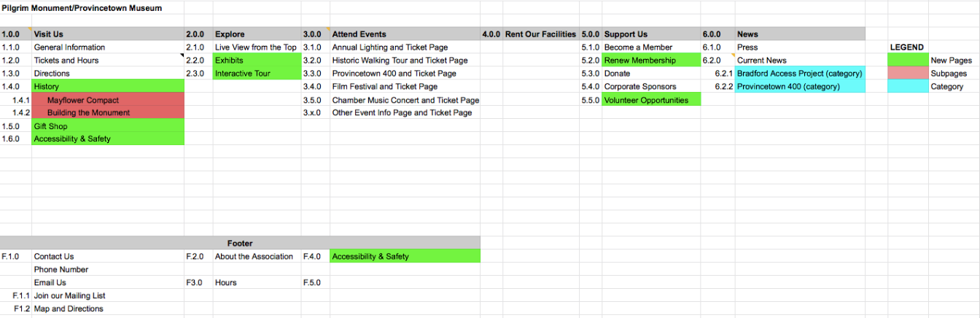Select the '2.0.0' number cell
The image size is (980, 318).
(x=198, y=34)
